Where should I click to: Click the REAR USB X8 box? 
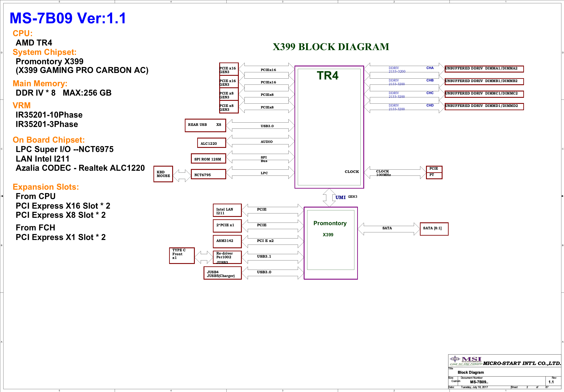tap(205, 125)
